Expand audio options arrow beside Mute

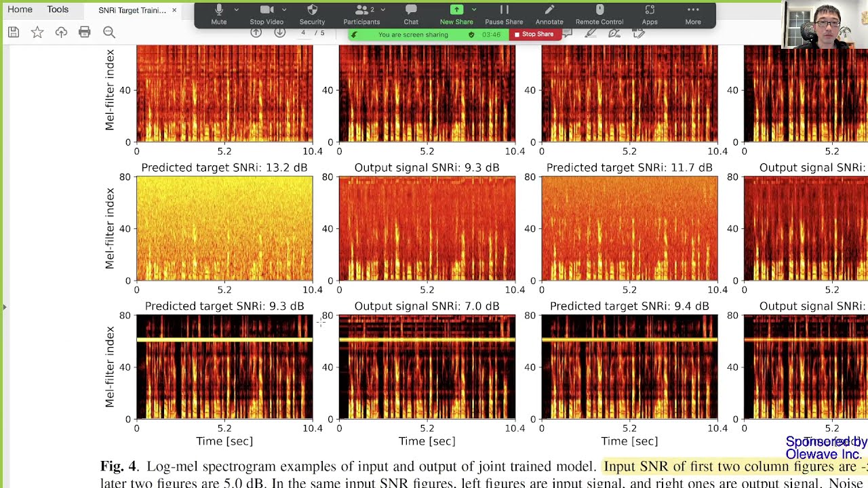tap(236, 9)
